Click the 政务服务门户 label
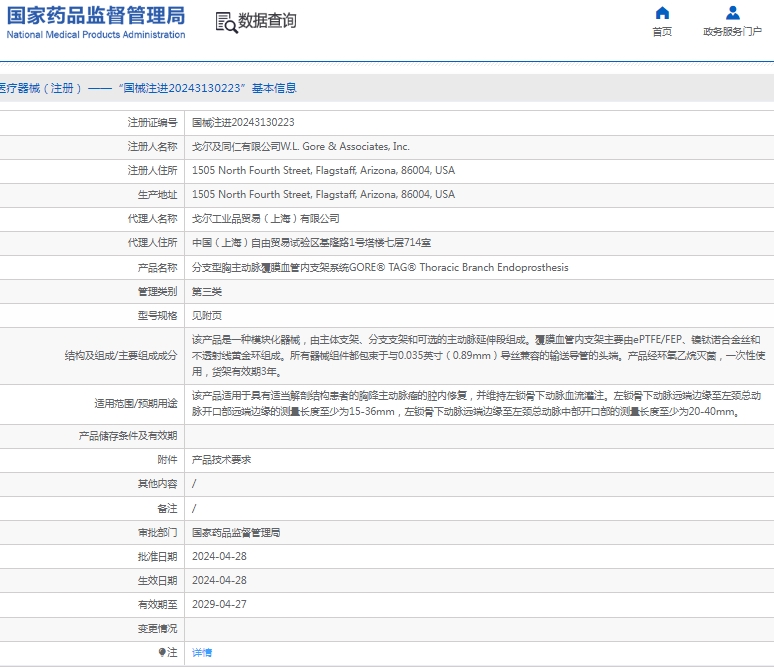Screen dimensions: 774x667 733,32
